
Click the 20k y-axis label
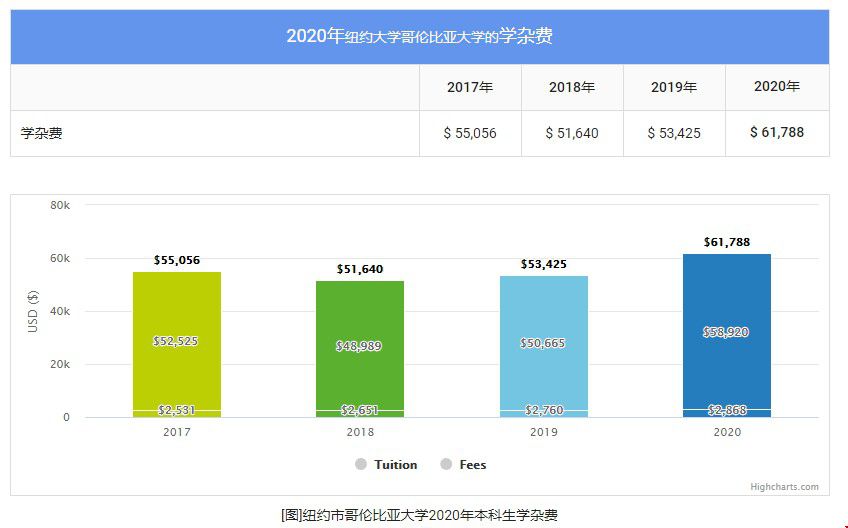(60, 365)
